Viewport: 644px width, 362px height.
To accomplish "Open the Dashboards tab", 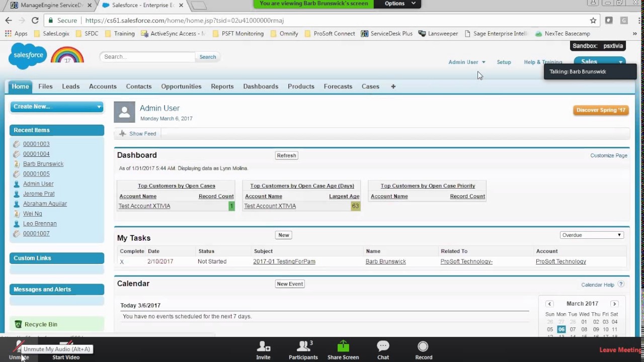I will pos(261,86).
